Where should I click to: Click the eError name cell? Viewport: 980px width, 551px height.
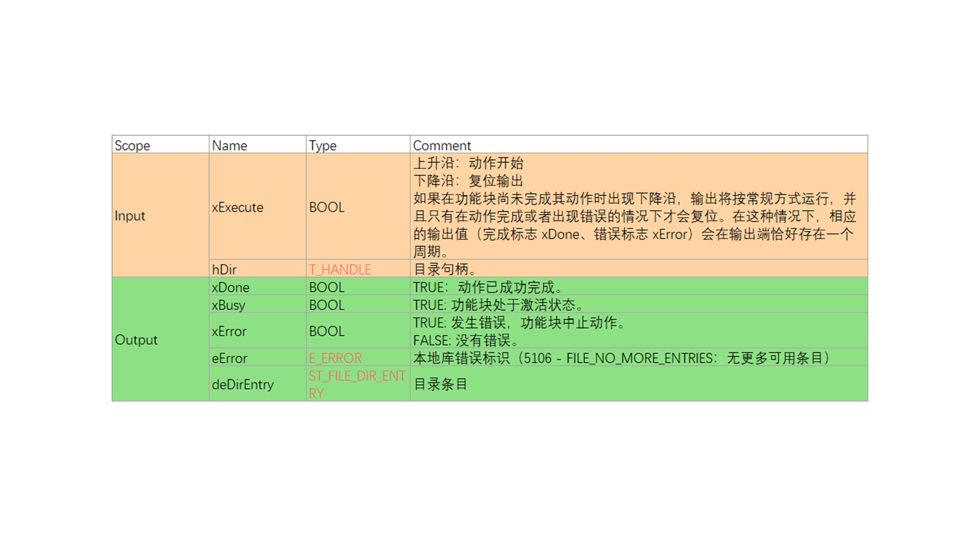click(230, 358)
